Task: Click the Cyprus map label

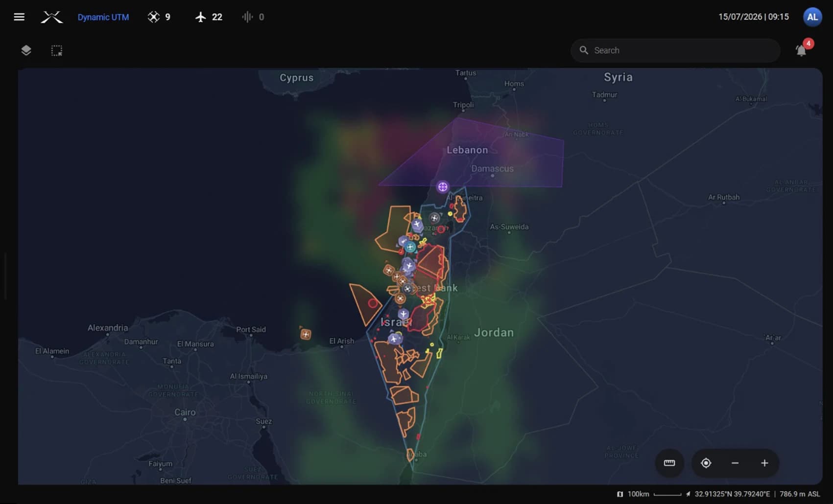Action: click(297, 78)
